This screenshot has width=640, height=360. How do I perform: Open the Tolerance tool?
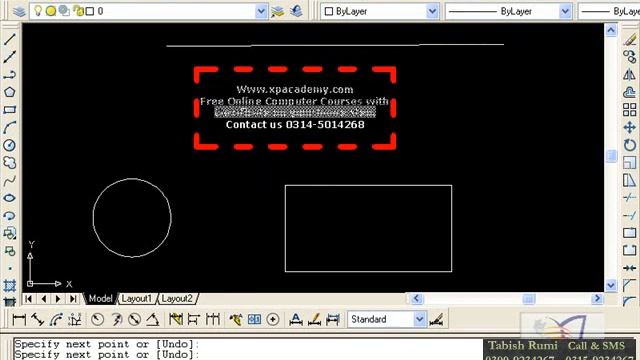[x=254, y=319]
